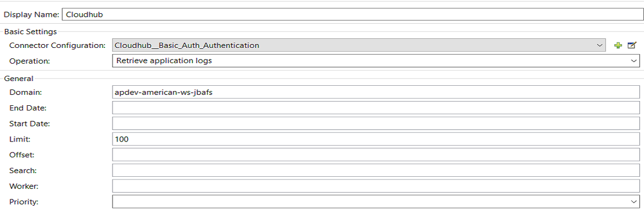
Task: Click the Display Name text field
Action: (x=351, y=15)
